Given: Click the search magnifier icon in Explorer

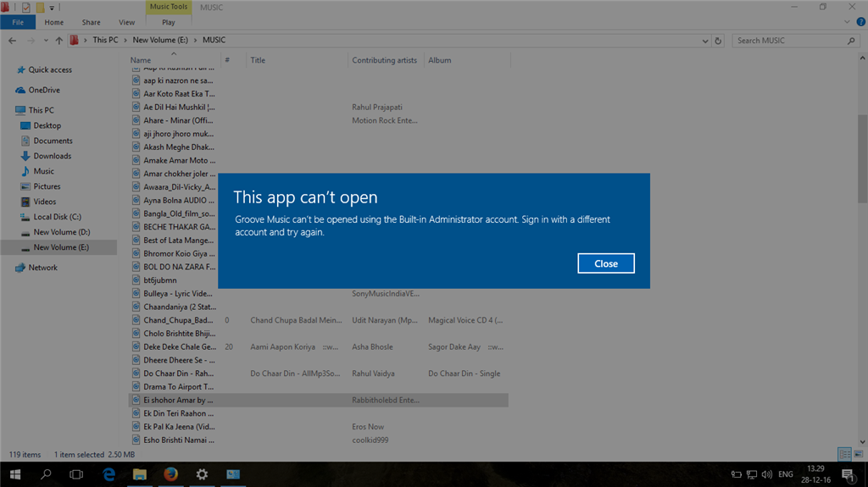Looking at the screenshot, I should (851, 41).
